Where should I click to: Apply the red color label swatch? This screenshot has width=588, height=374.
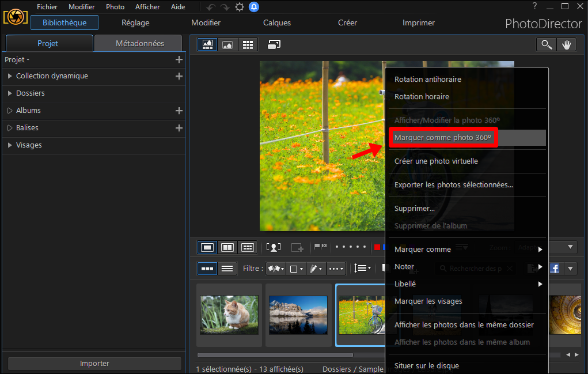377,247
